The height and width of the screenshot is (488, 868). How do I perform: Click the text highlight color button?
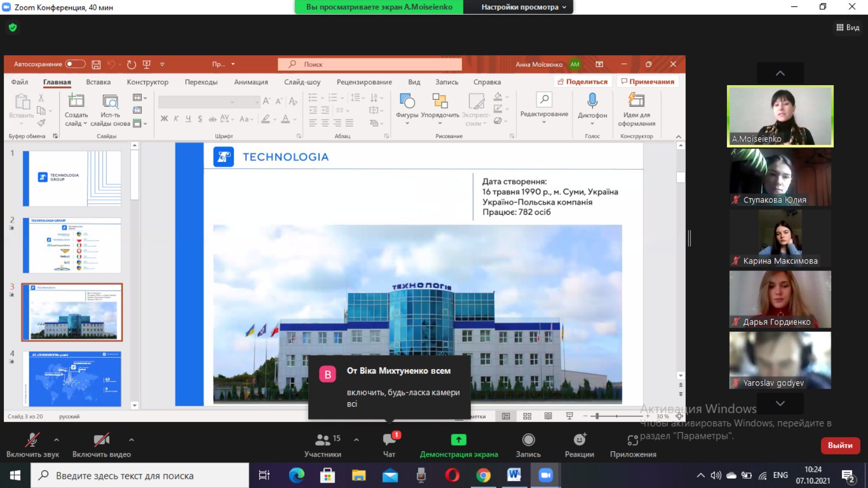(266, 119)
